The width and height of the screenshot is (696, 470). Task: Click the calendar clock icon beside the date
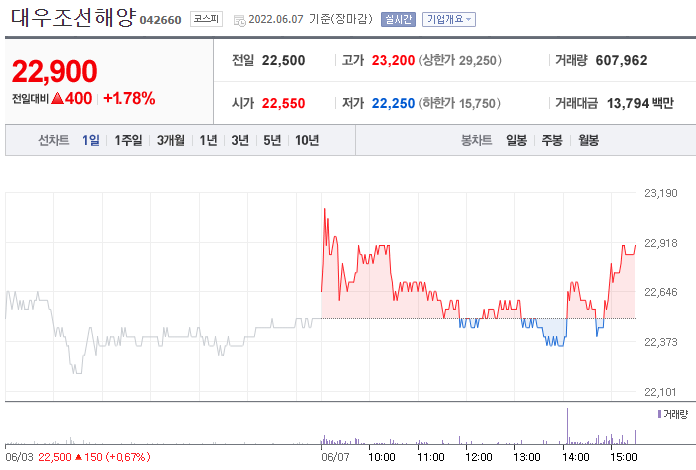(x=239, y=20)
